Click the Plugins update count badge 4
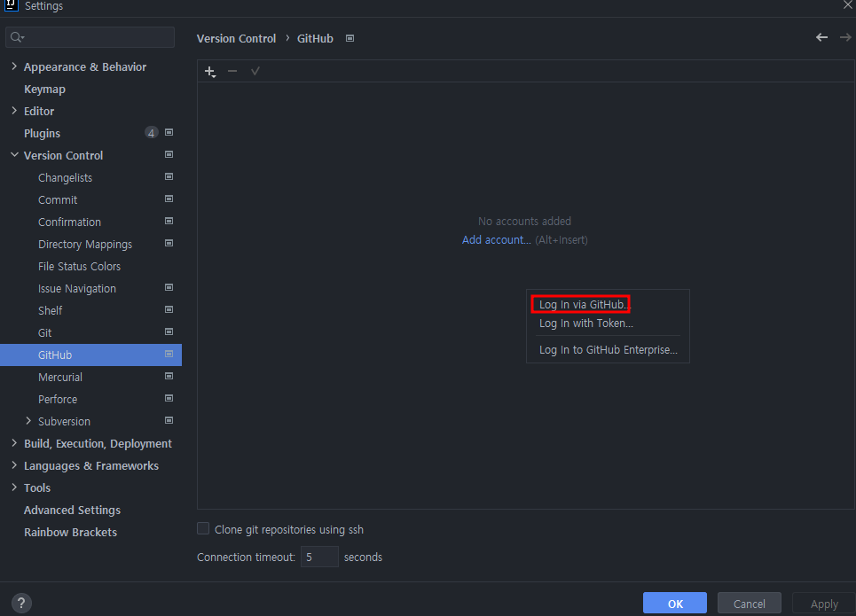 [x=151, y=133]
